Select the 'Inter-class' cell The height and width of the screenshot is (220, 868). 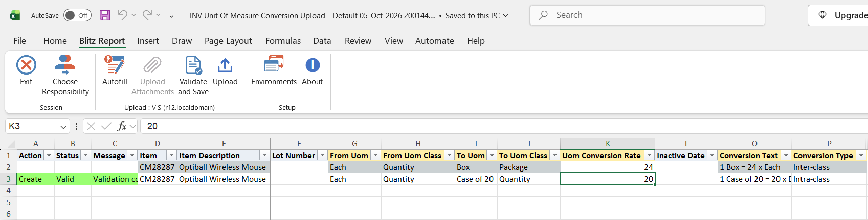pos(829,167)
